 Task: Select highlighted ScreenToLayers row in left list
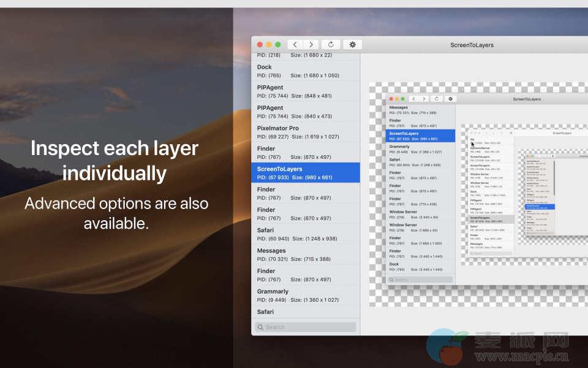[x=305, y=173]
